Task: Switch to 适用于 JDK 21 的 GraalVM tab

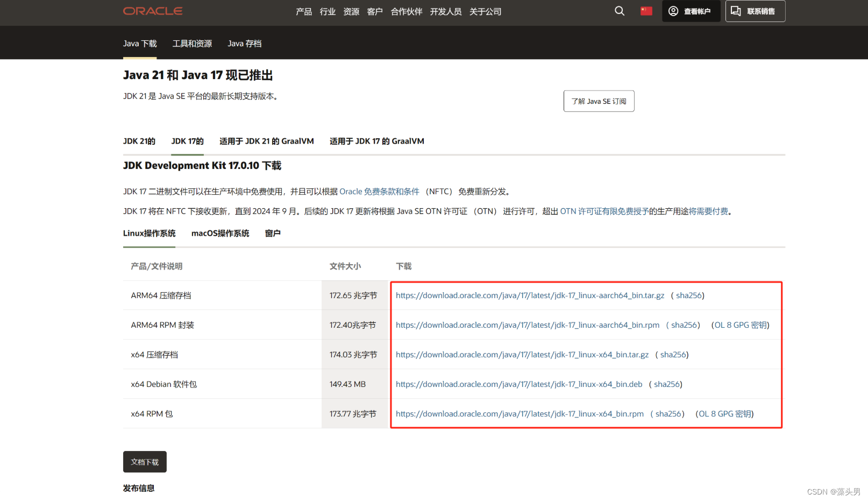Action: (267, 141)
